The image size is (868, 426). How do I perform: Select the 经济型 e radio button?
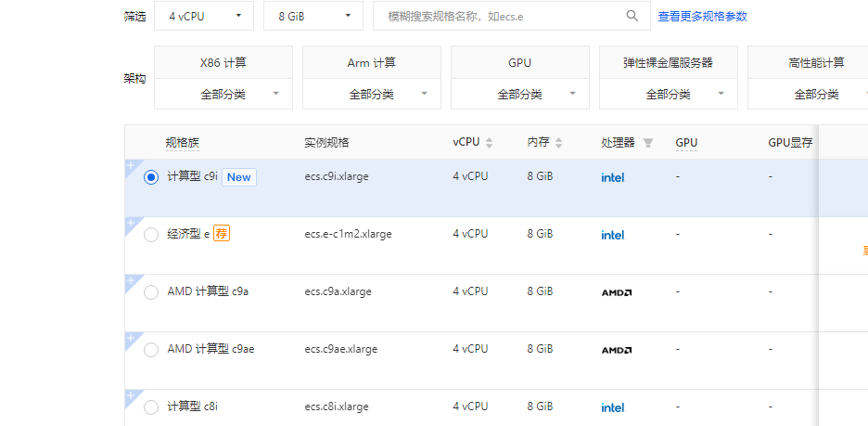click(151, 235)
